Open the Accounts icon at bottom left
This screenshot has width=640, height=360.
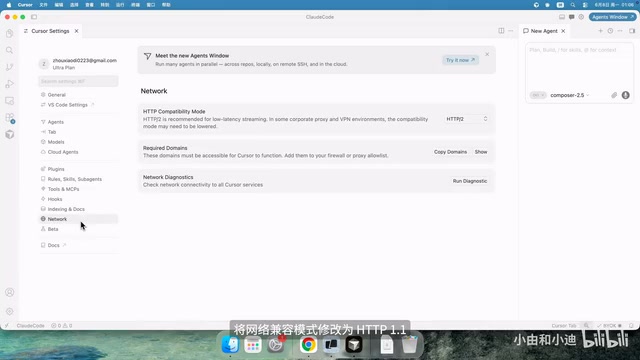pyautogui.click(x=9, y=292)
